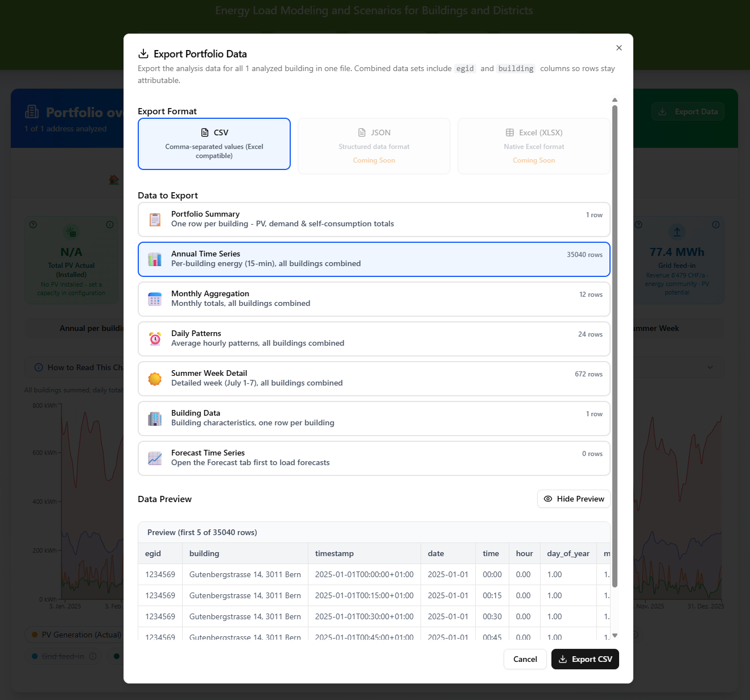Open the question-mark help icon on Total PV Actual card

pos(33,225)
